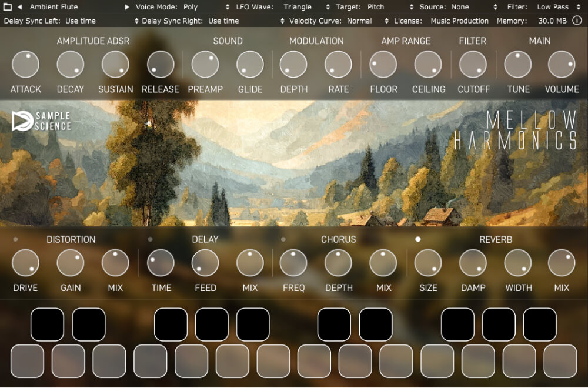Click the main Volume knob

(x=562, y=65)
